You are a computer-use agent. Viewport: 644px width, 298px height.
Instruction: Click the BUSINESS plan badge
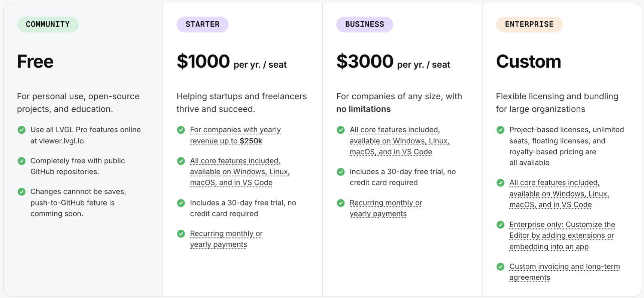(x=364, y=24)
